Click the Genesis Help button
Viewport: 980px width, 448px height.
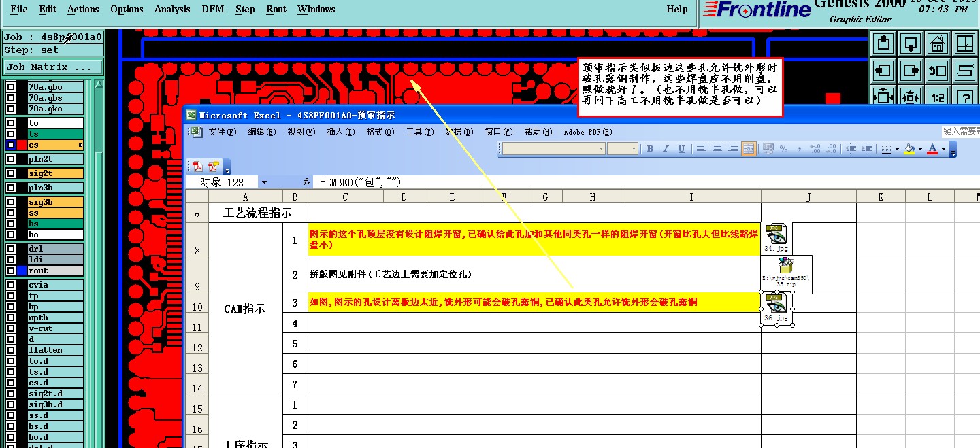point(677,9)
